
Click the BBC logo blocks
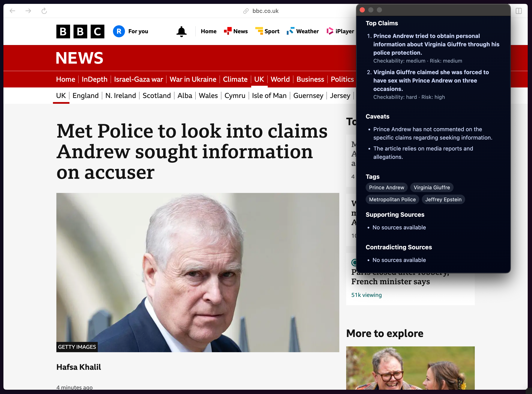click(80, 31)
